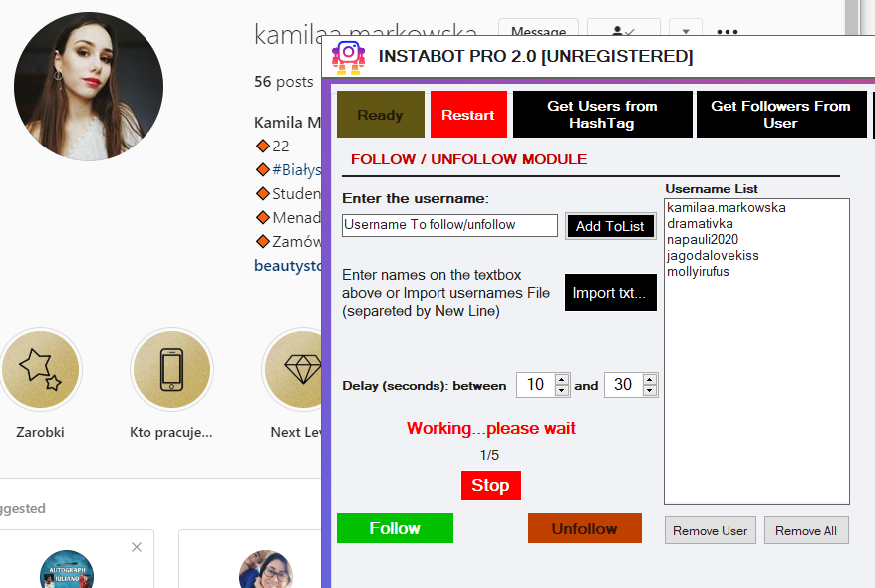
Task: Click Import txt button
Action: pos(610,293)
